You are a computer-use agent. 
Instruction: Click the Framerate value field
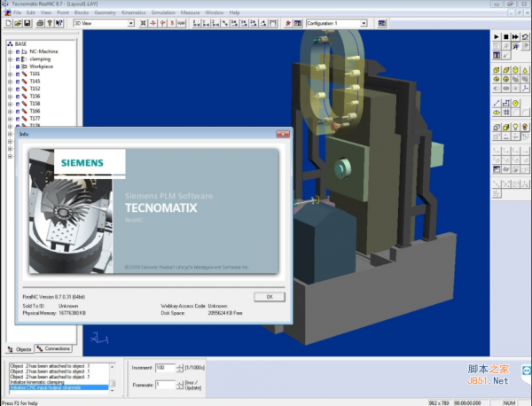[x=165, y=385]
